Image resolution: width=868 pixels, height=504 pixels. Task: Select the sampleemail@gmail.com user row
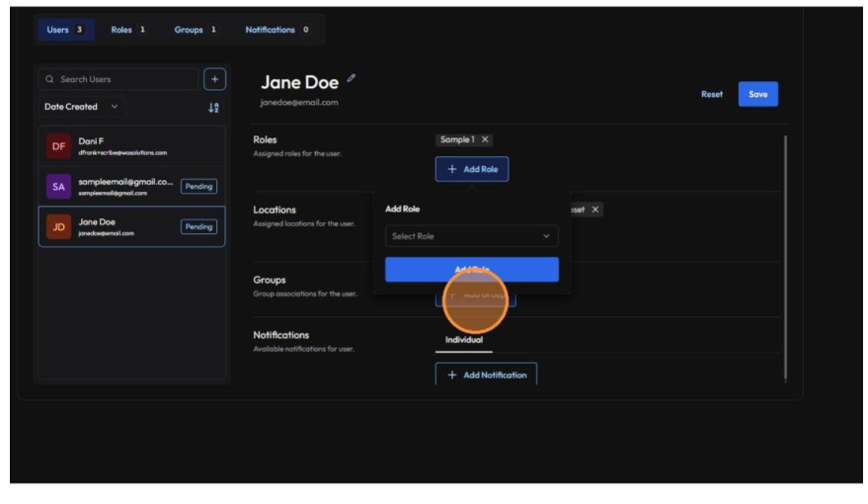click(131, 187)
